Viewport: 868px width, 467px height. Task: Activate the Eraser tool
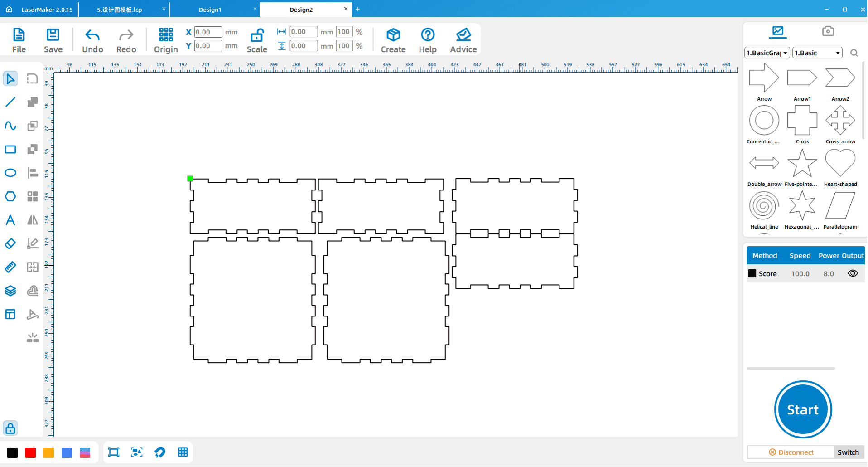click(x=10, y=243)
